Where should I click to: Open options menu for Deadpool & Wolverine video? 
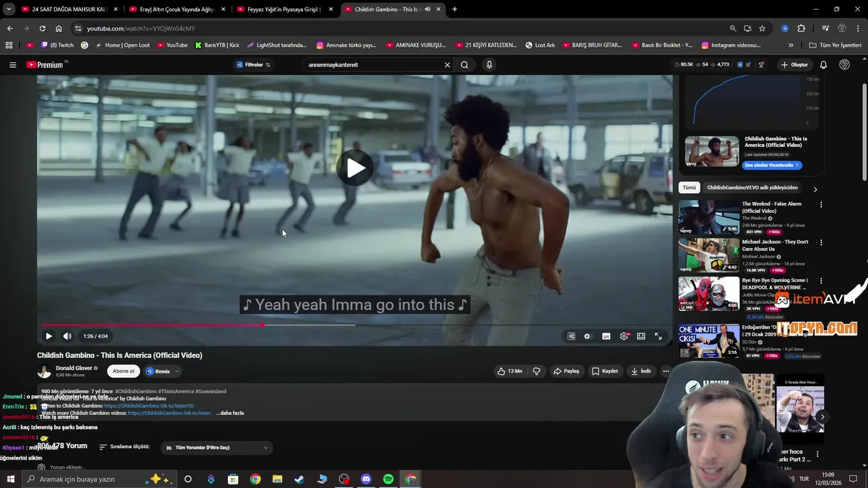click(821, 281)
